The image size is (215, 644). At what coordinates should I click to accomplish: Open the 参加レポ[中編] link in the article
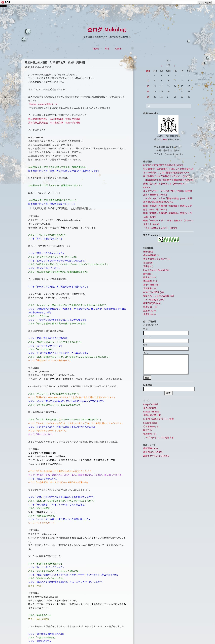coord(54,123)
